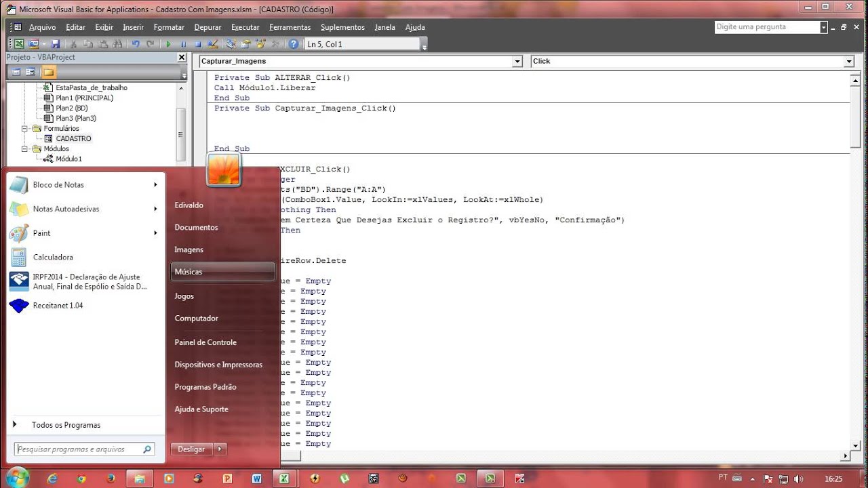Expand Notas Autoadesivas submenu arrow
Screen dimensions: 868x488
point(155,209)
